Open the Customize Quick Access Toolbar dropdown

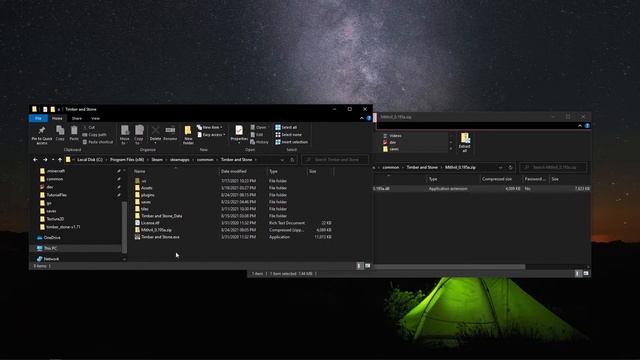coord(59,109)
